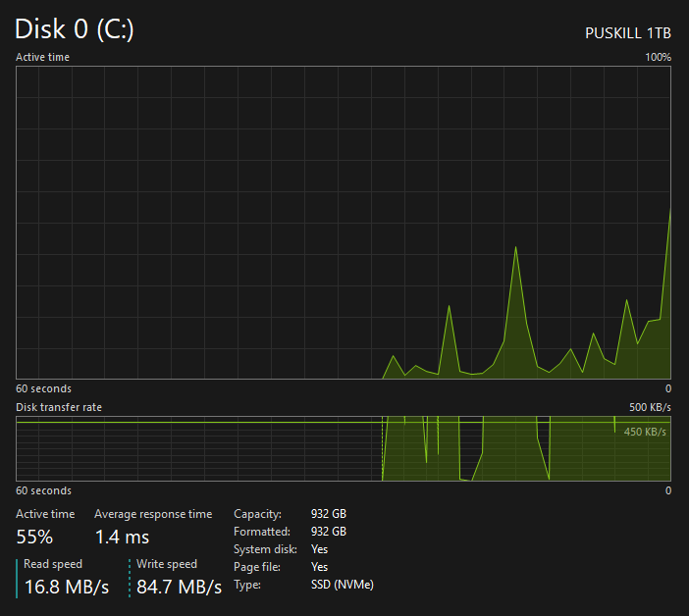Screen dimensions: 689x616
Task: Click the 60 seconds label under transfer rate graph
Action: [43, 490]
